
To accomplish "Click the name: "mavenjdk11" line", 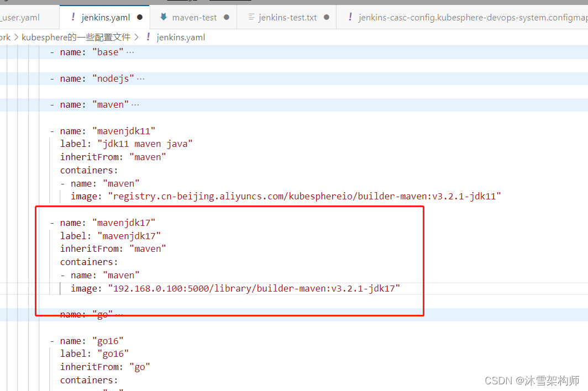I will click(x=103, y=131).
